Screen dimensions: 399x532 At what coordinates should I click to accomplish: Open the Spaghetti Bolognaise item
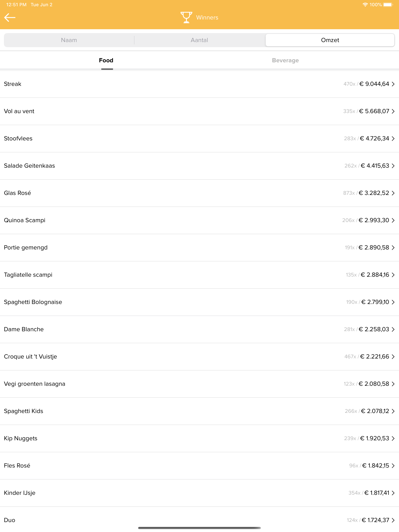click(199, 302)
